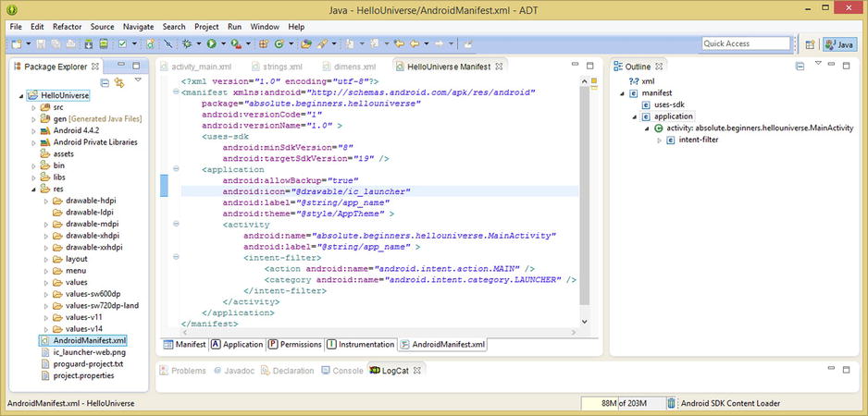Image resolution: width=868 pixels, height=416 pixels.
Task: Collapse all items in Outline panel
Action: (x=801, y=67)
